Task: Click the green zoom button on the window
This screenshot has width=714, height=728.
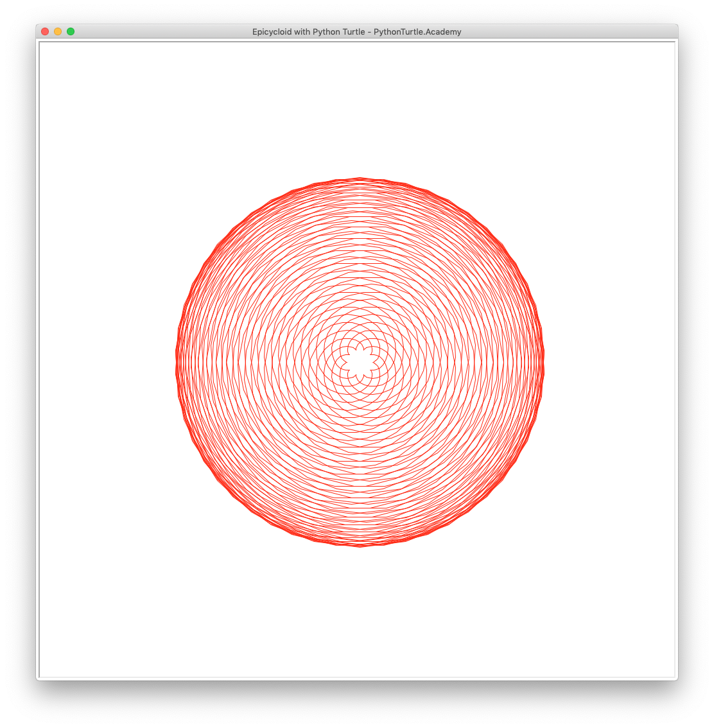Action: 71,31
